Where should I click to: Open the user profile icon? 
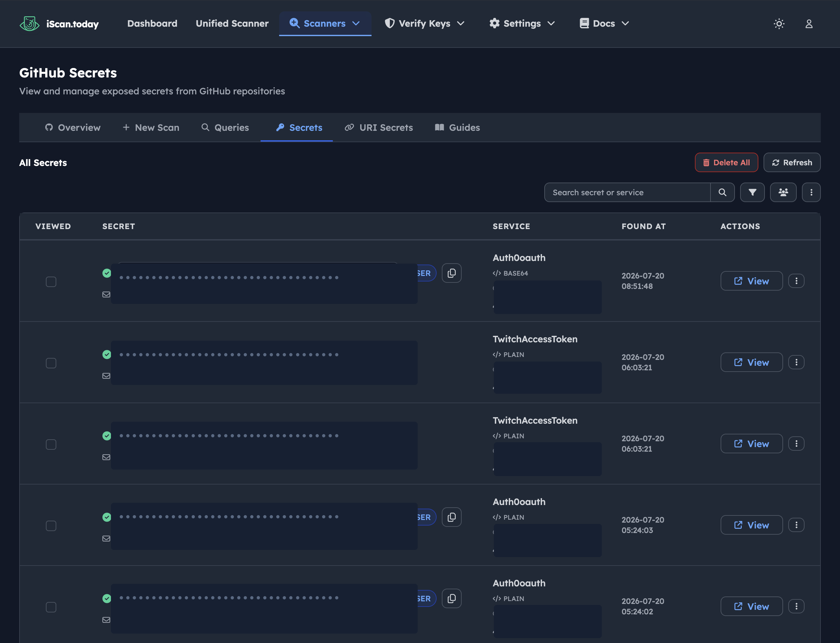coord(809,24)
